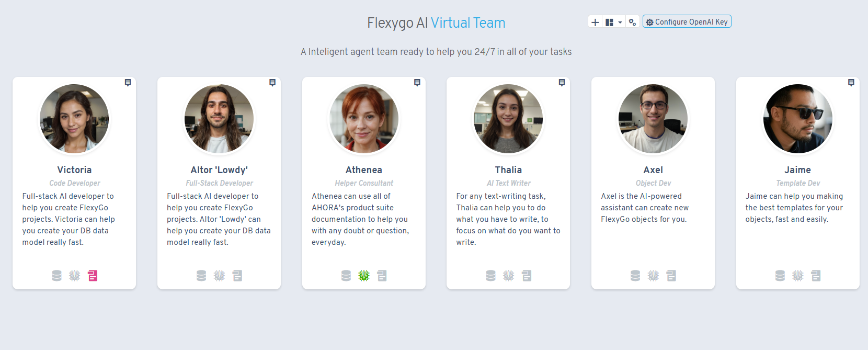Click the 'Code Developer' role label

pos(74,183)
